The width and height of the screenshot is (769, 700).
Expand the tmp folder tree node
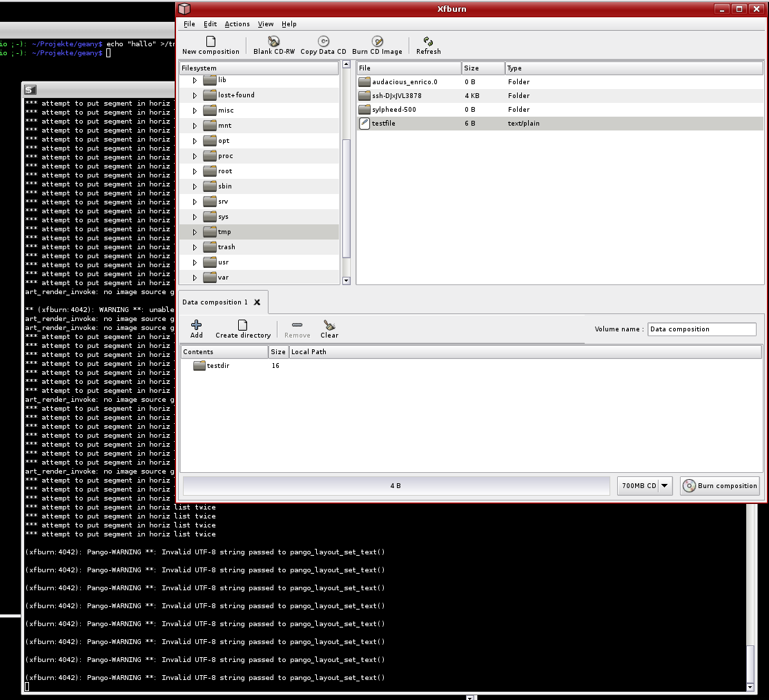click(x=195, y=232)
